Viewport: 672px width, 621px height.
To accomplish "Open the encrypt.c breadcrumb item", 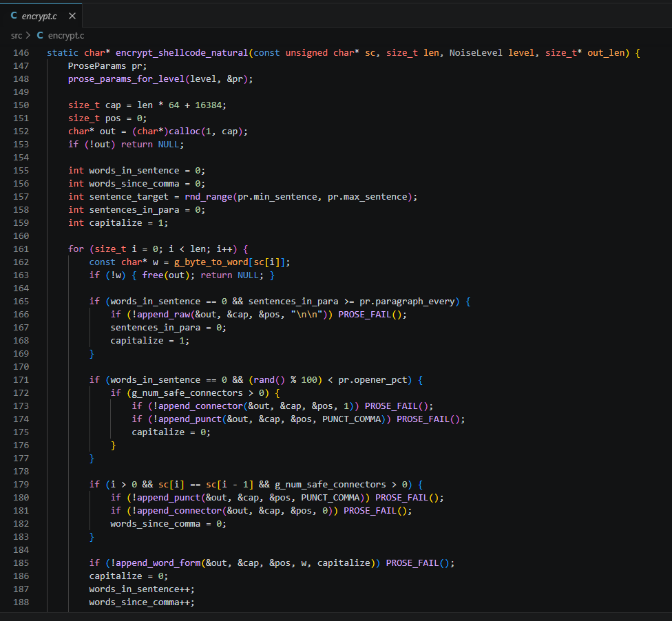I will [x=66, y=36].
